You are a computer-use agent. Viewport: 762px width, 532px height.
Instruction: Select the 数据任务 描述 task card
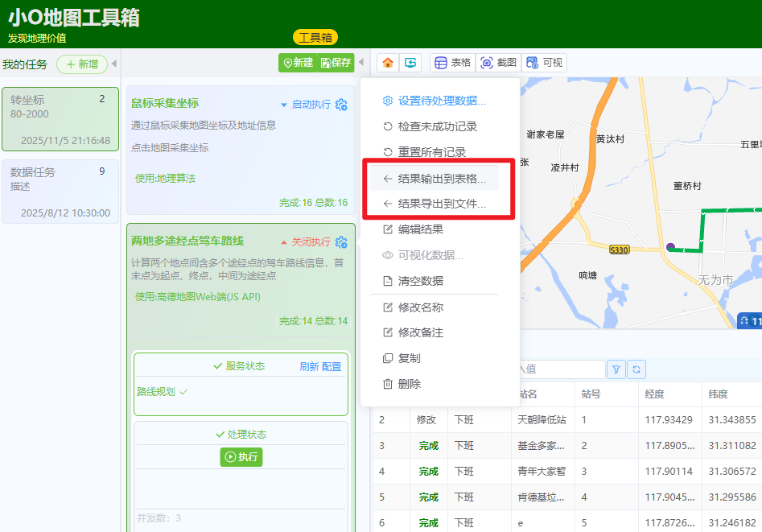point(60,192)
